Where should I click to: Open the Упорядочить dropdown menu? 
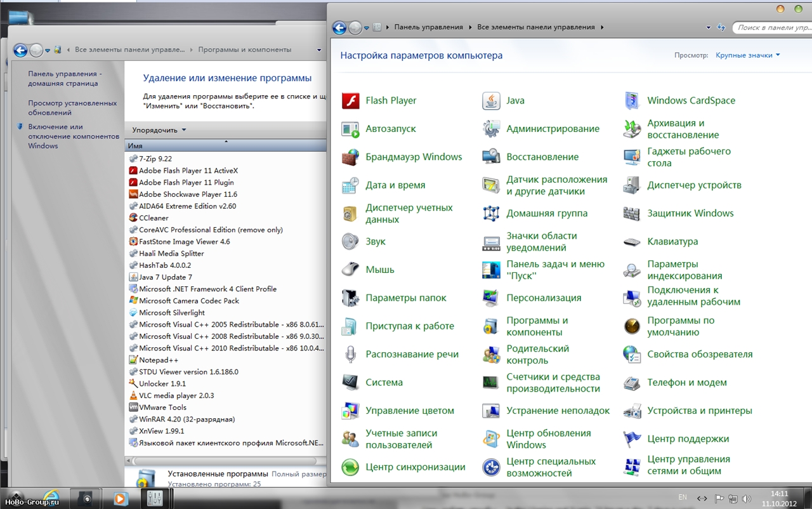click(159, 130)
